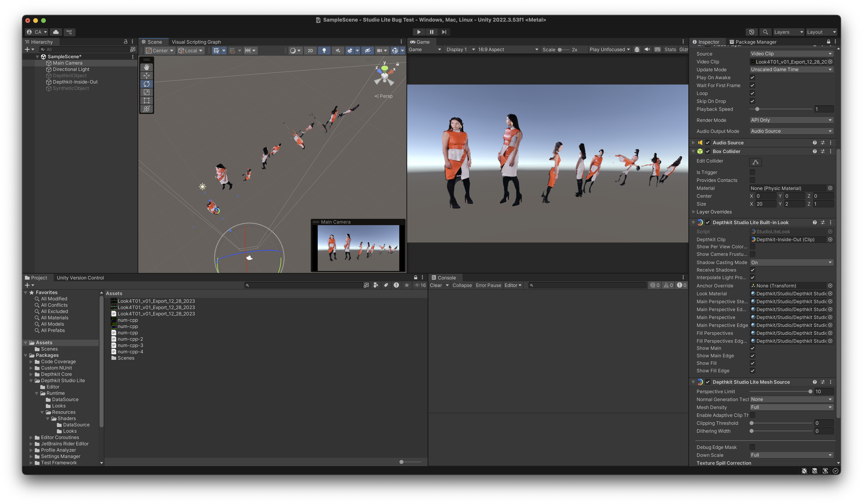The image size is (863, 504).
Task: Enable the Is Trigger checkbox
Action: (x=752, y=172)
